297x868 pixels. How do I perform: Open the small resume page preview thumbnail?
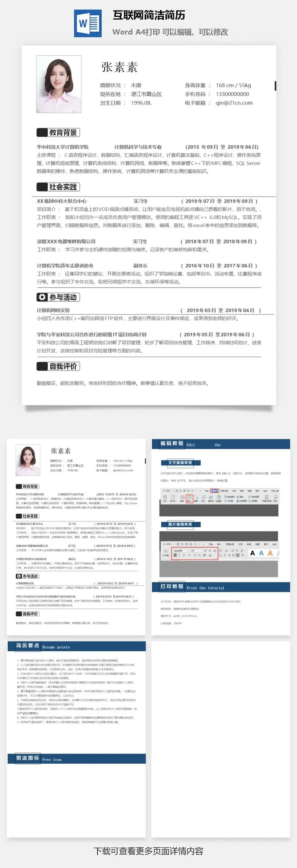(77, 537)
